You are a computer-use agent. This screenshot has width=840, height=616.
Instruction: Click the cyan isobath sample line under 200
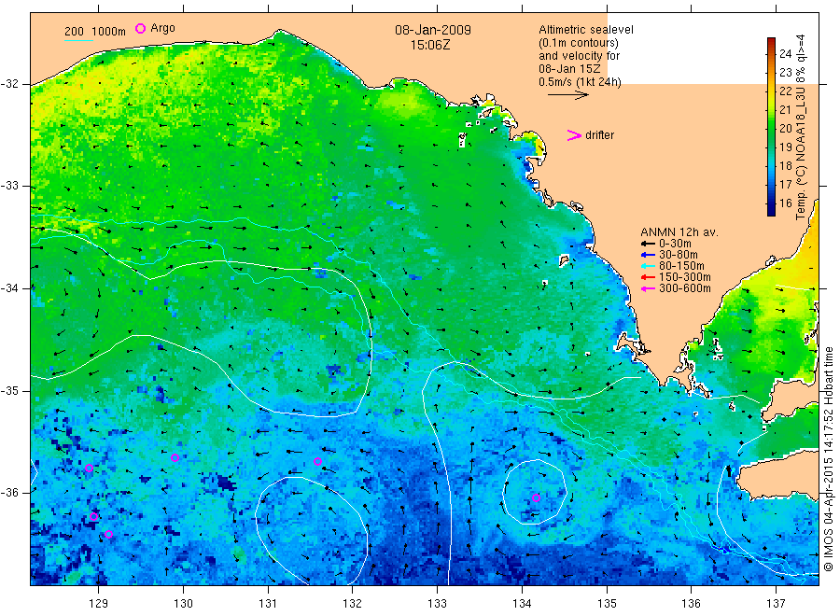(78, 40)
